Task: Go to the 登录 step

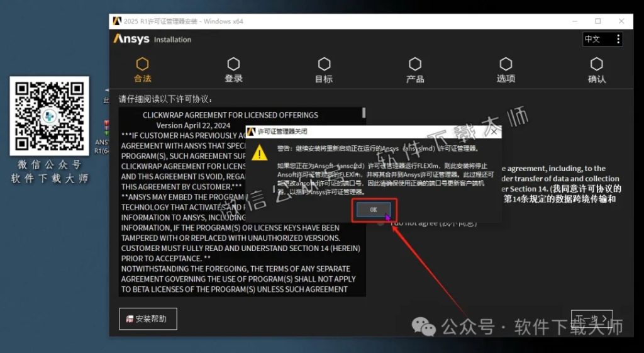Action: tap(233, 70)
